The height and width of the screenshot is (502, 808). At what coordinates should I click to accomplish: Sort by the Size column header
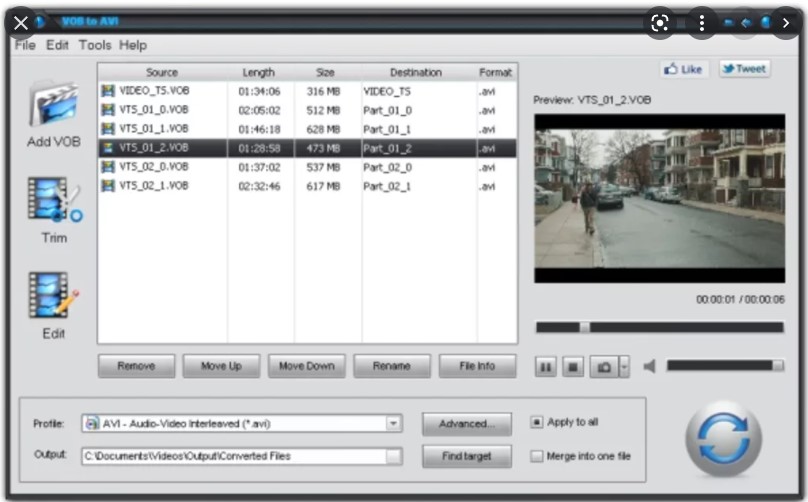tap(325, 73)
